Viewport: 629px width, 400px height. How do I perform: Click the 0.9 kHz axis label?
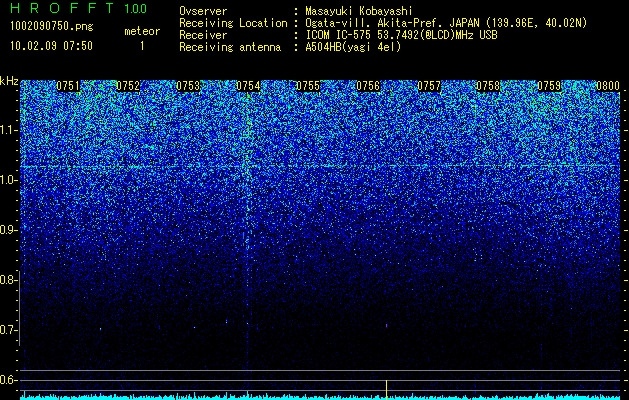[7, 230]
